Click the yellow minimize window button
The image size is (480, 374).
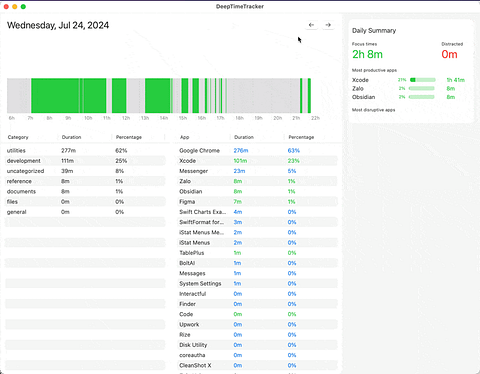coord(15,7)
